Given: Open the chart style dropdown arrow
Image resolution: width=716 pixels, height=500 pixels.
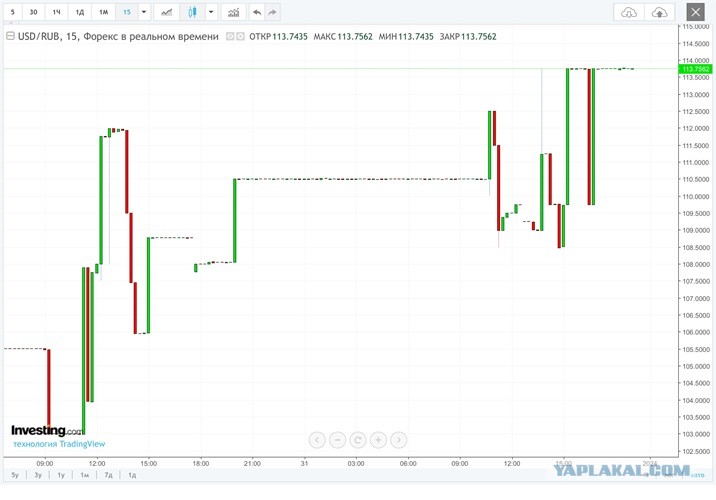Looking at the screenshot, I should point(211,12).
